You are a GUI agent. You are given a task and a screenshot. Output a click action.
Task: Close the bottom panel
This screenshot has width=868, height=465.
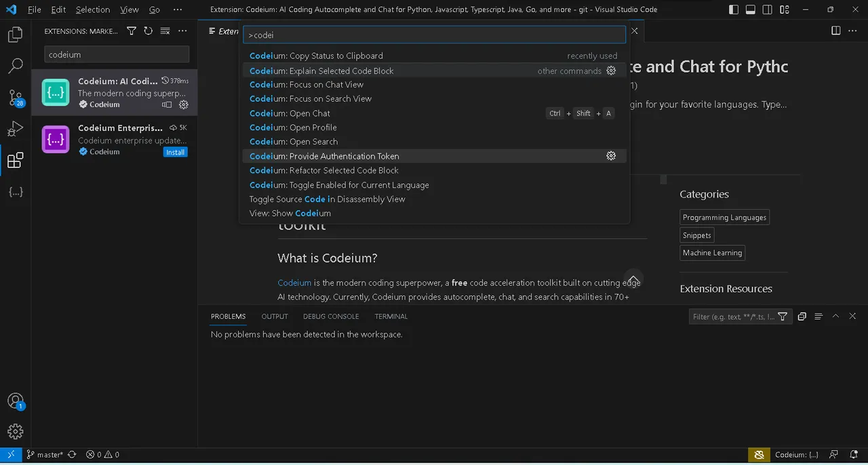tap(852, 316)
